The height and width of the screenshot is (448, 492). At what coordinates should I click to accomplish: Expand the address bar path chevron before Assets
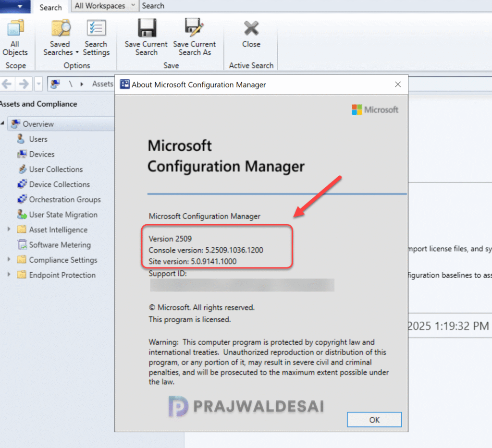82,84
